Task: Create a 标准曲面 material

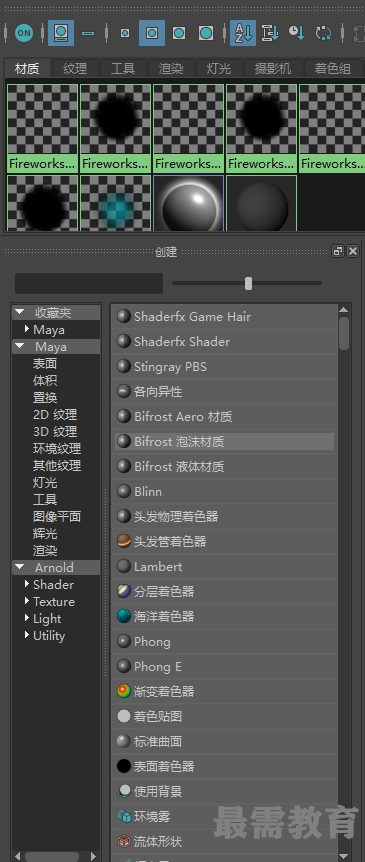Action: coord(225,742)
